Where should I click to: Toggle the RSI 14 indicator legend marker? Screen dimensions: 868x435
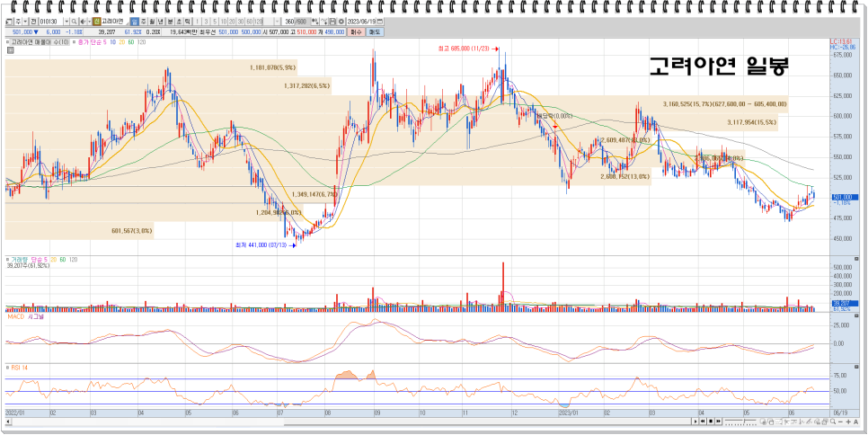coord(7,368)
